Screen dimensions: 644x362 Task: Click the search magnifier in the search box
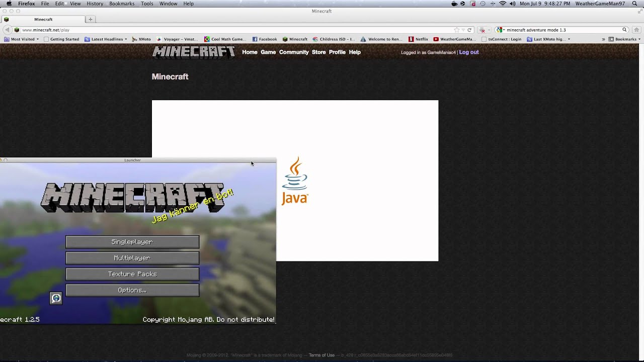[x=624, y=30]
